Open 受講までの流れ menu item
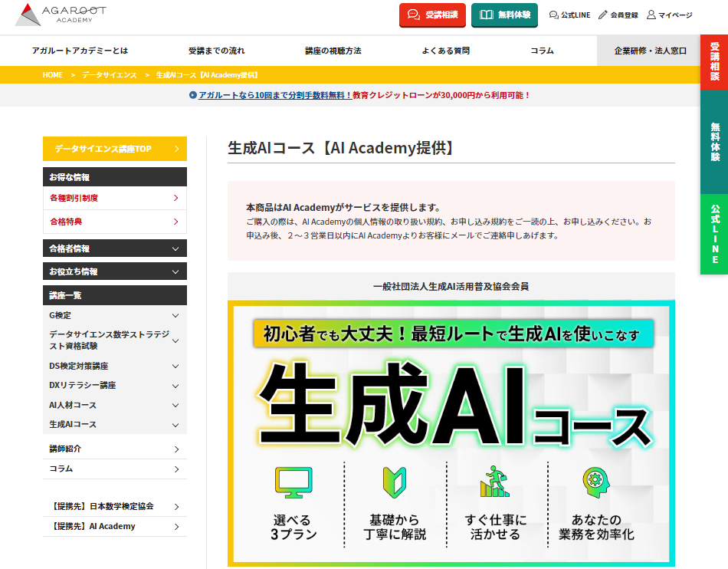The image size is (728, 569). 216,51
